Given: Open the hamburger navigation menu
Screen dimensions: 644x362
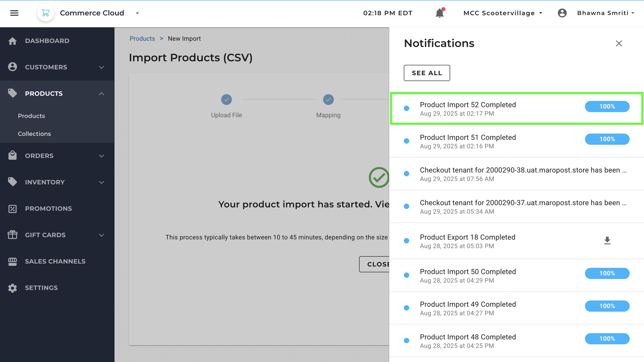Looking at the screenshot, I should point(14,13).
